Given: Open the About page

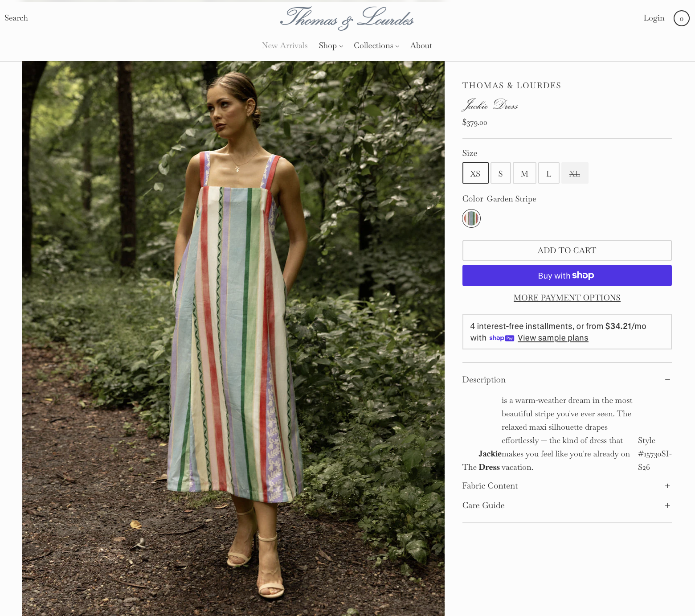Looking at the screenshot, I should [x=421, y=45].
